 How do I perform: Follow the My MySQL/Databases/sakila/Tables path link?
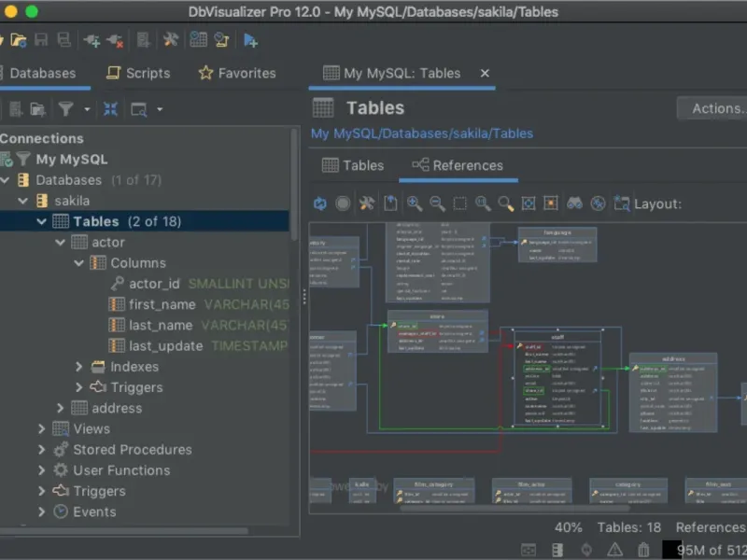pos(422,133)
